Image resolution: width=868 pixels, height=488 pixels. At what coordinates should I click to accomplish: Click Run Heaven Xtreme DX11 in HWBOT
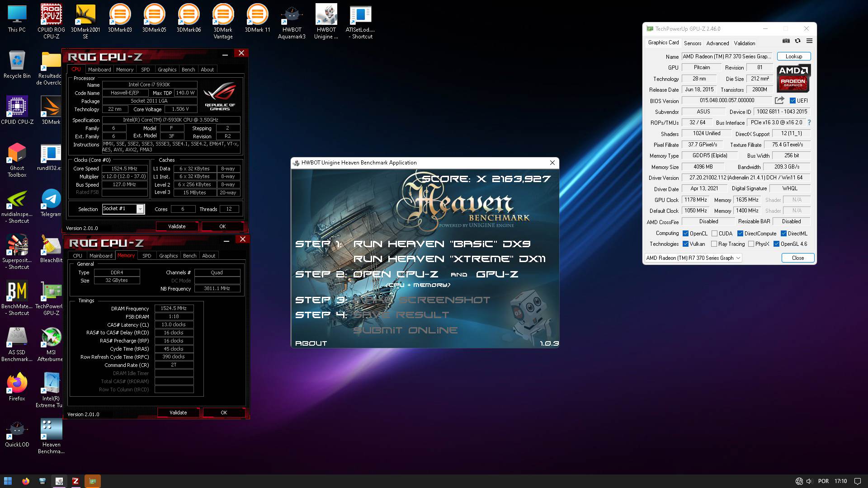(x=449, y=259)
